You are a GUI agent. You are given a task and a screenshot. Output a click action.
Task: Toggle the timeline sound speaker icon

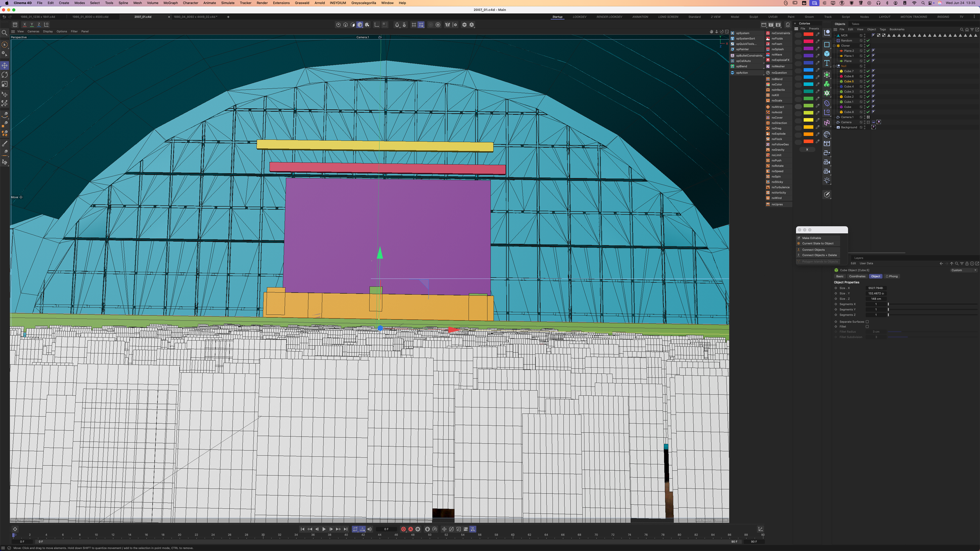369,529
